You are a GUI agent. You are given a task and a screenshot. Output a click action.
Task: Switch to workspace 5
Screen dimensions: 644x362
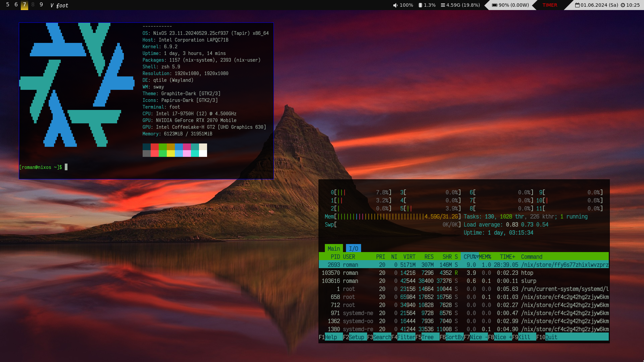[x=8, y=5]
